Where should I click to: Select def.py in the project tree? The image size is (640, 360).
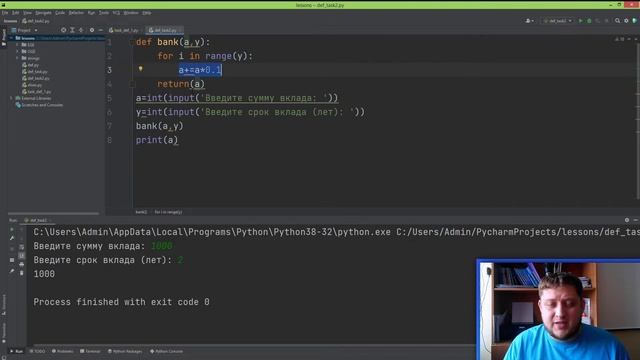tap(31, 65)
